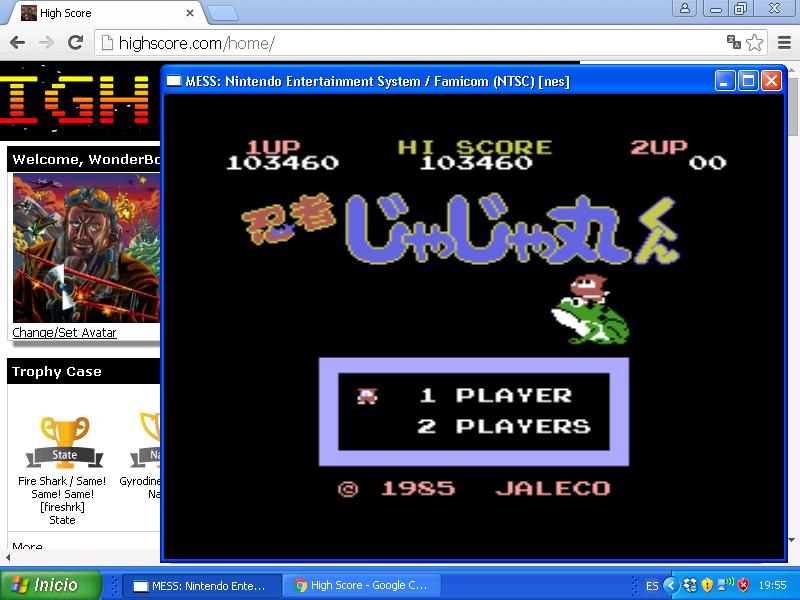
Task: Open the Chrome user profile button
Action: coord(685,9)
